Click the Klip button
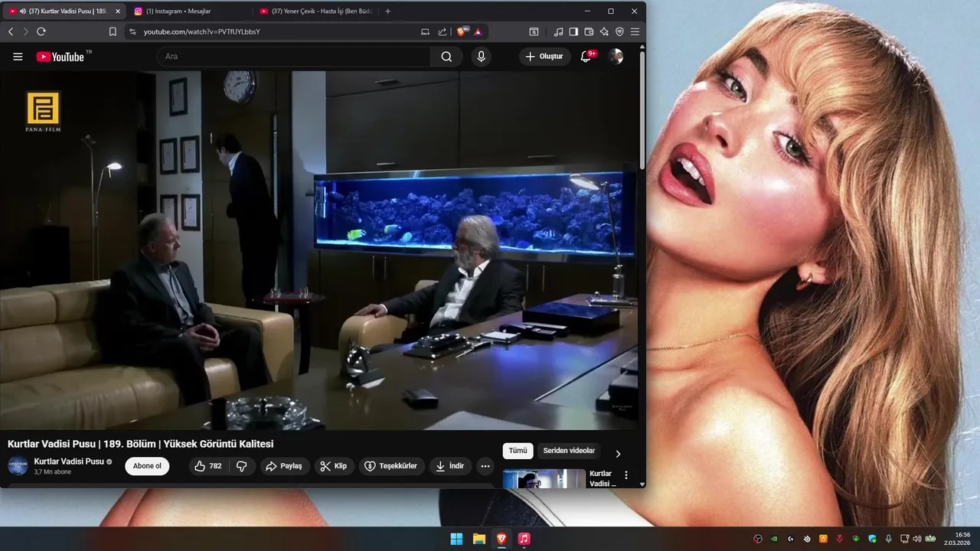 click(334, 466)
